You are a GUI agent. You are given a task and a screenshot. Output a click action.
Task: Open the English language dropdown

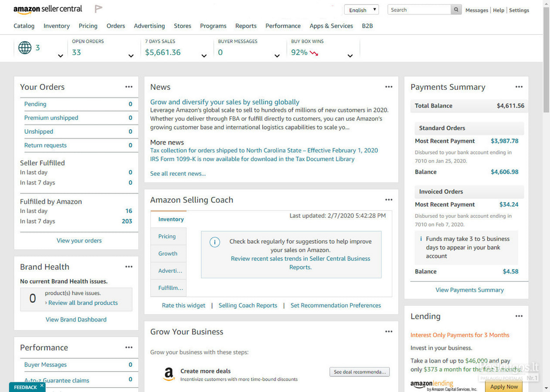(361, 10)
